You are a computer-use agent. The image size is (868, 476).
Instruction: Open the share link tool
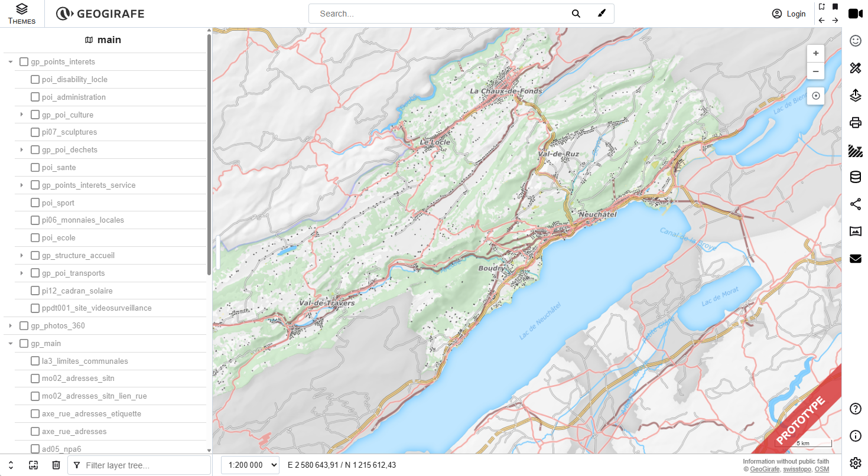click(855, 204)
